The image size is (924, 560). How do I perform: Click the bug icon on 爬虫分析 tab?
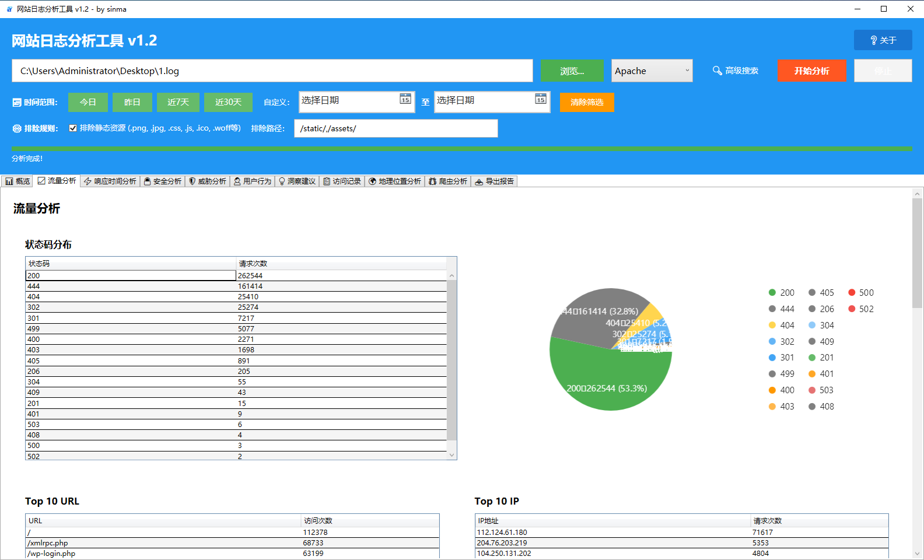pyautogui.click(x=433, y=181)
